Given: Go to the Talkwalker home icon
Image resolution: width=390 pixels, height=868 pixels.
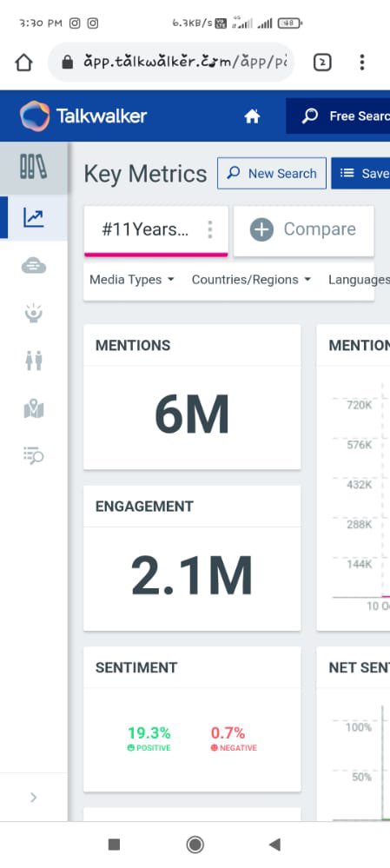Looking at the screenshot, I should (252, 116).
